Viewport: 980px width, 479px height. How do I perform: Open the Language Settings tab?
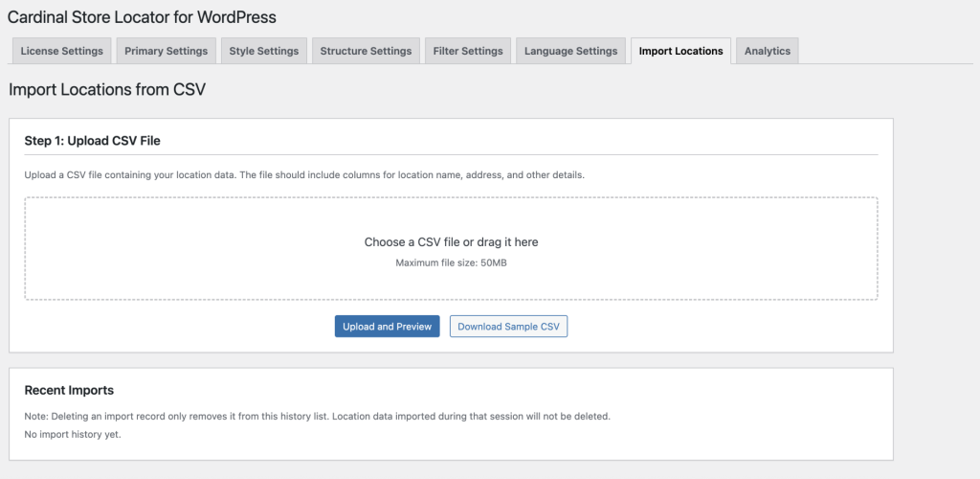click(571, 51)
